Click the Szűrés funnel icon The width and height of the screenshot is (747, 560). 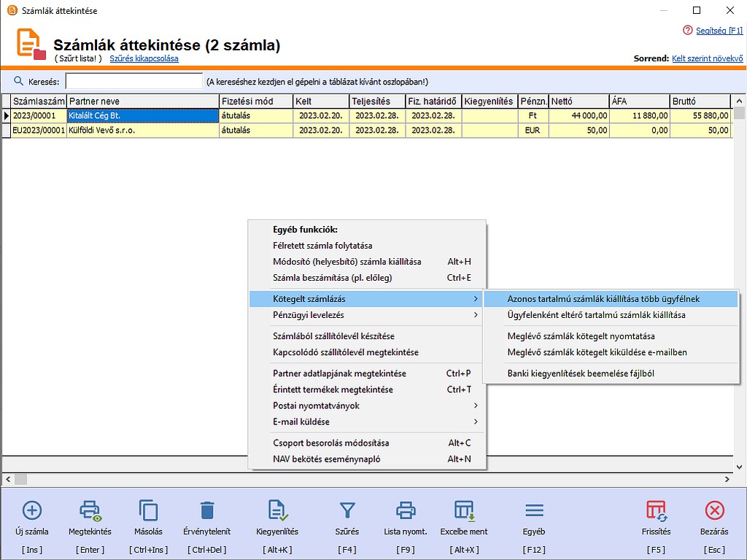pyautogui.click(x=347, y=510)
